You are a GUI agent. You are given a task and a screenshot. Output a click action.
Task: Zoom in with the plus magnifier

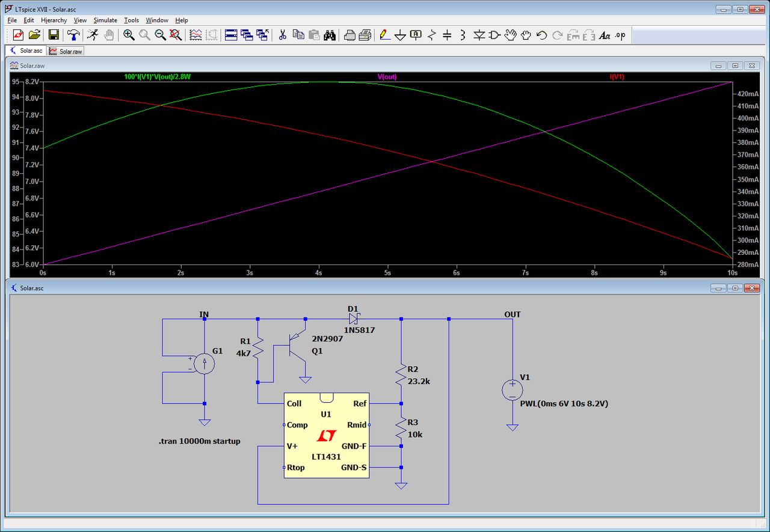[129, 35]
